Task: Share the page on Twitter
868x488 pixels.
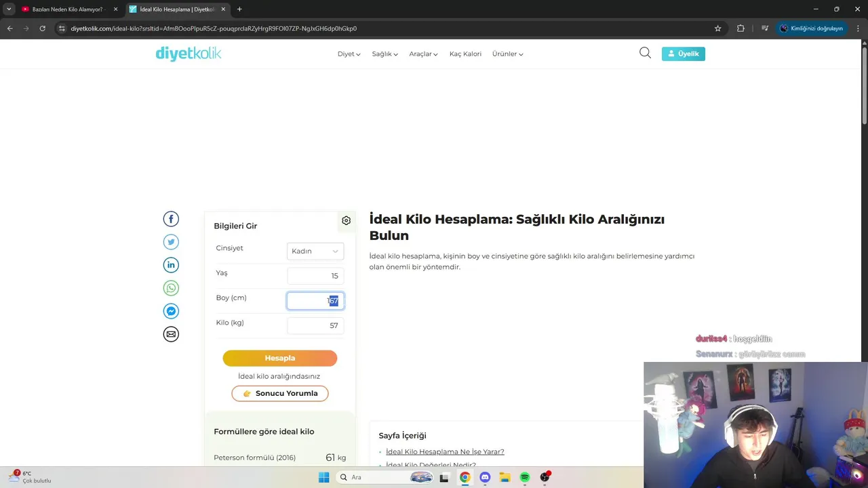Action: coord(171,242)
